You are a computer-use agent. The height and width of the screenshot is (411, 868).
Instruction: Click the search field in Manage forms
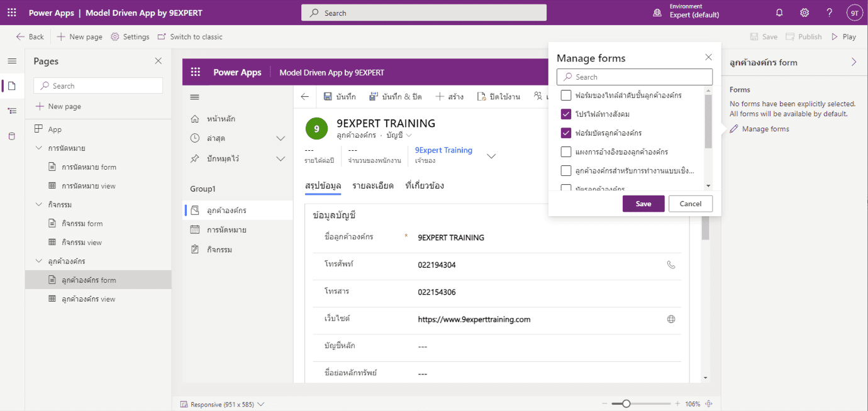[x=634, y=76]
